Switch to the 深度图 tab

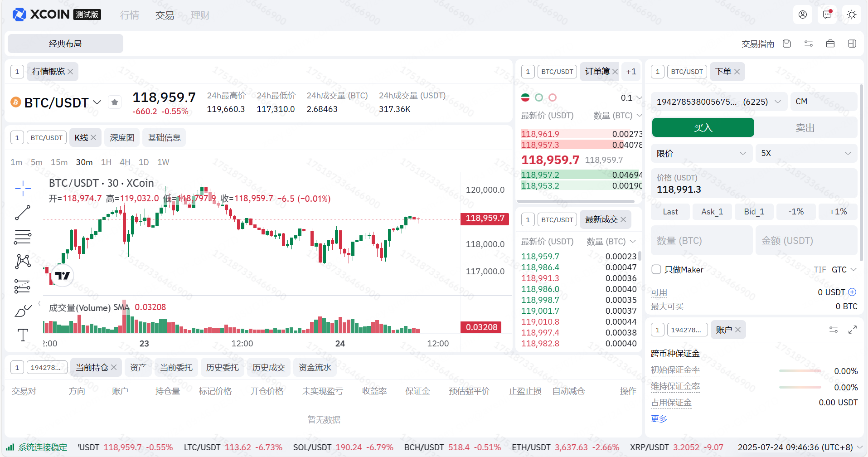122,138
